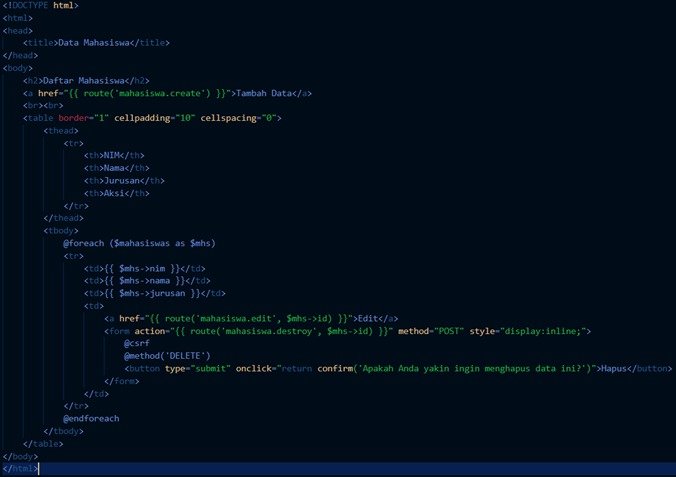Click the Nama table header line
The width and height of the screenshot is (676, 477).
pos(117,168)
